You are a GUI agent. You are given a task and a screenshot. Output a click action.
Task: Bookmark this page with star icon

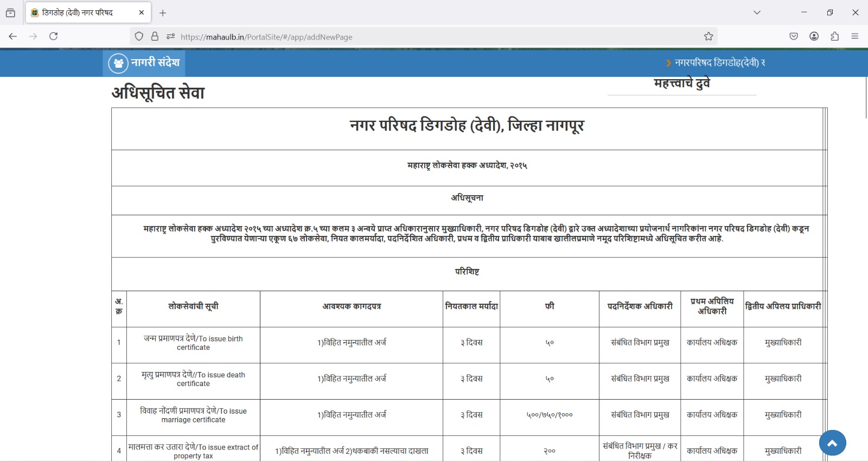pyautogui.click(x=709, y=36)
